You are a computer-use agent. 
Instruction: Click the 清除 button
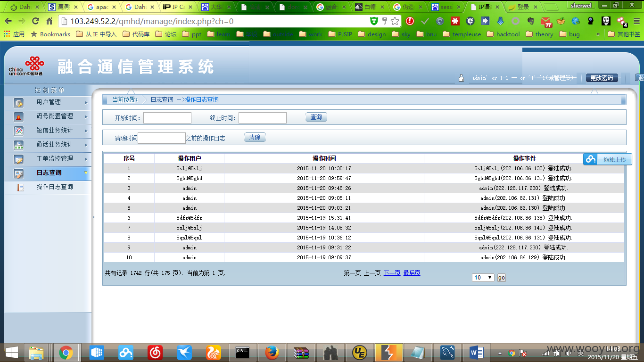click(255, 138)
